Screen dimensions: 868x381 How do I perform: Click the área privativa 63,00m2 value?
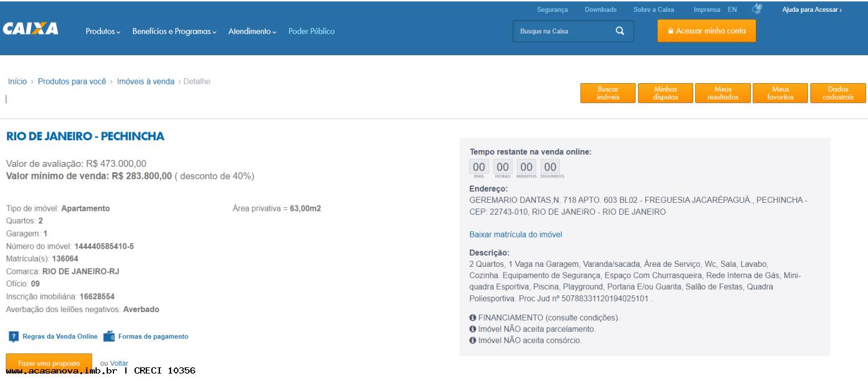point(306,208)
